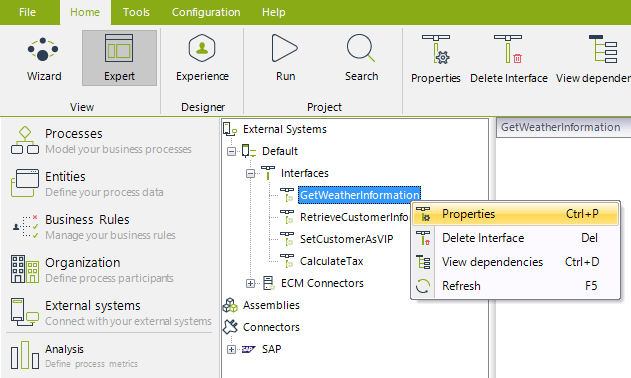This screenshot has height=378, width=631.
Task: Select the RetrieveCustomerInfo tree item
Action: 354,217
